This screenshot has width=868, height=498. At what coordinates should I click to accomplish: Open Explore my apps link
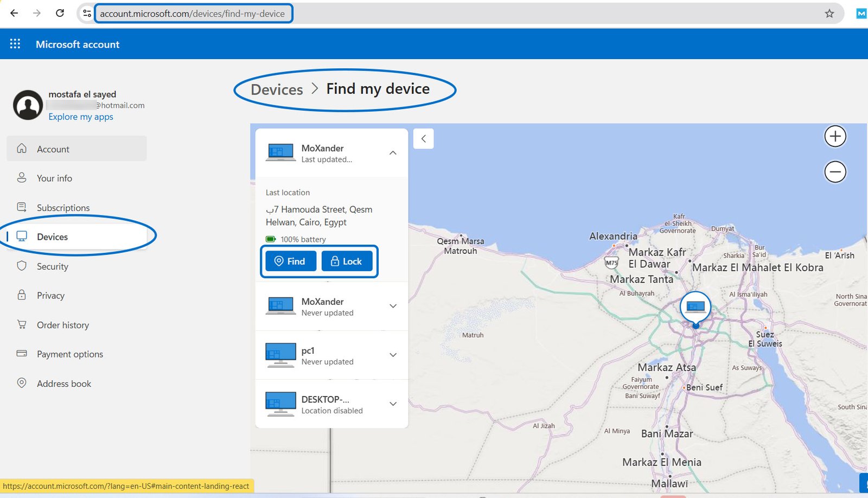(x=81, y=117)
